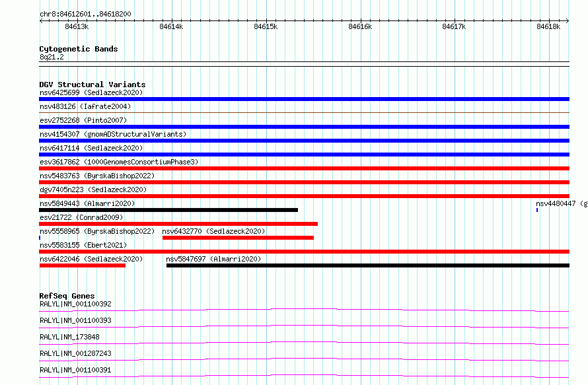Select the red bar under nsv6432770
Image resolution: width=588 pixels, height=385 pixels.
click(x=238, y=238)
